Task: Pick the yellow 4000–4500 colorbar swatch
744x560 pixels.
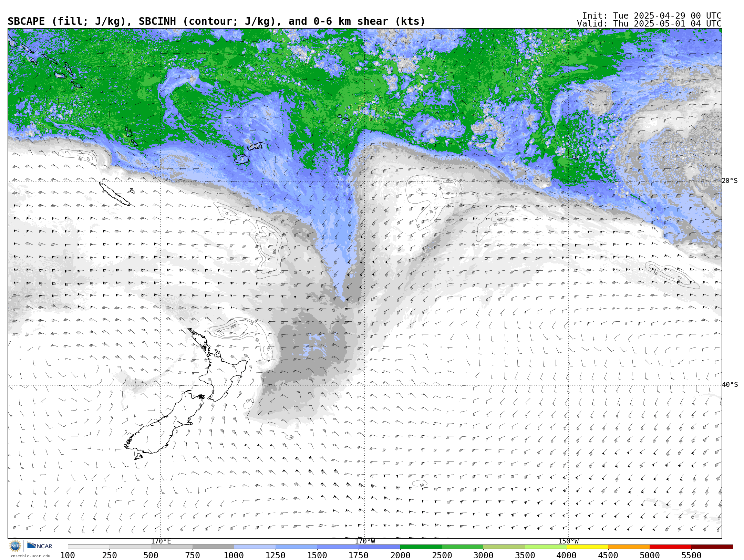Action: (x=587, y=547)
